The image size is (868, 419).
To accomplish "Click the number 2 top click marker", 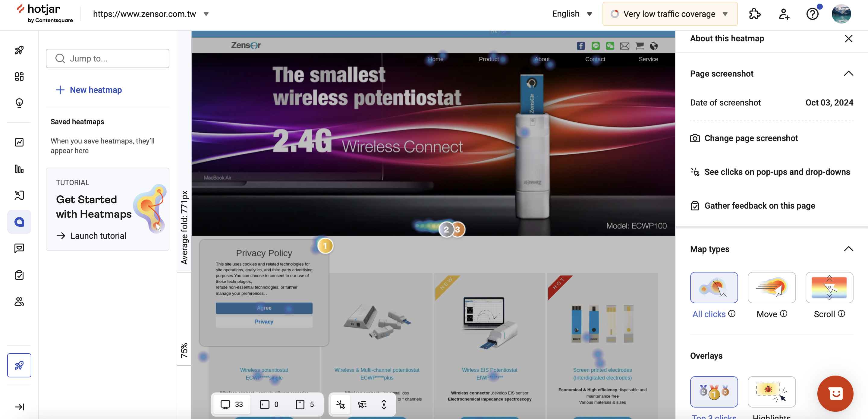I will [446, 230].
